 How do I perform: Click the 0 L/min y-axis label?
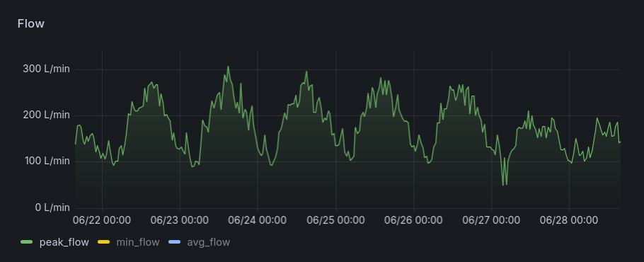click(52, 207)
